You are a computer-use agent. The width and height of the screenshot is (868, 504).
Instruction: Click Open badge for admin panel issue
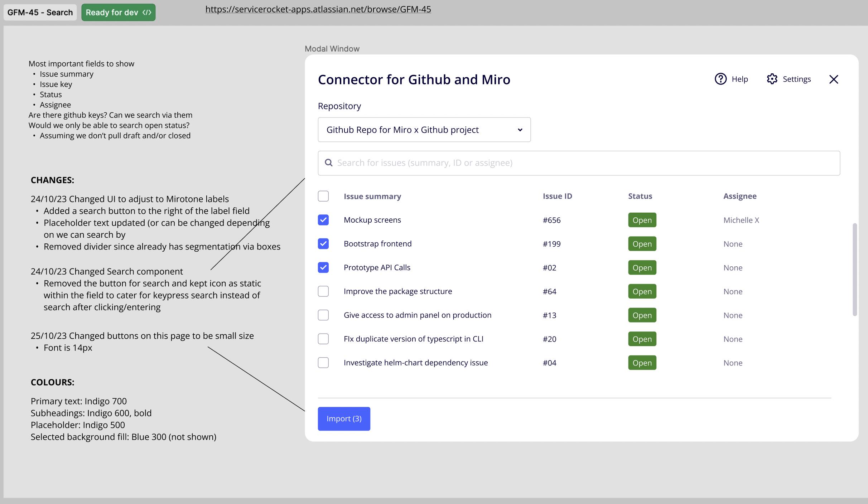coord(642,315)
